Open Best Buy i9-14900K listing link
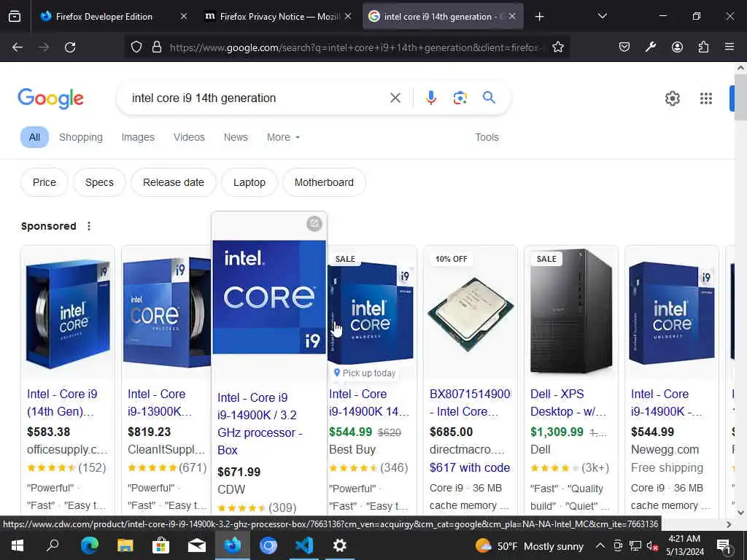 (368, 402)
